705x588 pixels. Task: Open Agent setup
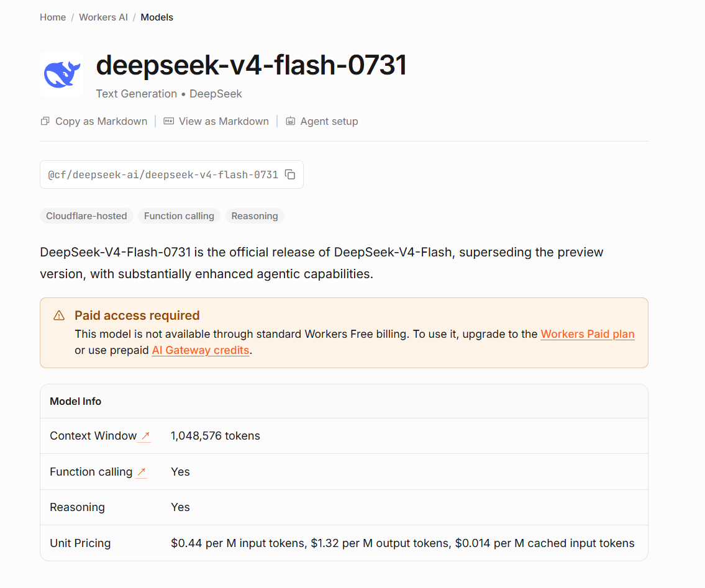pos(329,121)
